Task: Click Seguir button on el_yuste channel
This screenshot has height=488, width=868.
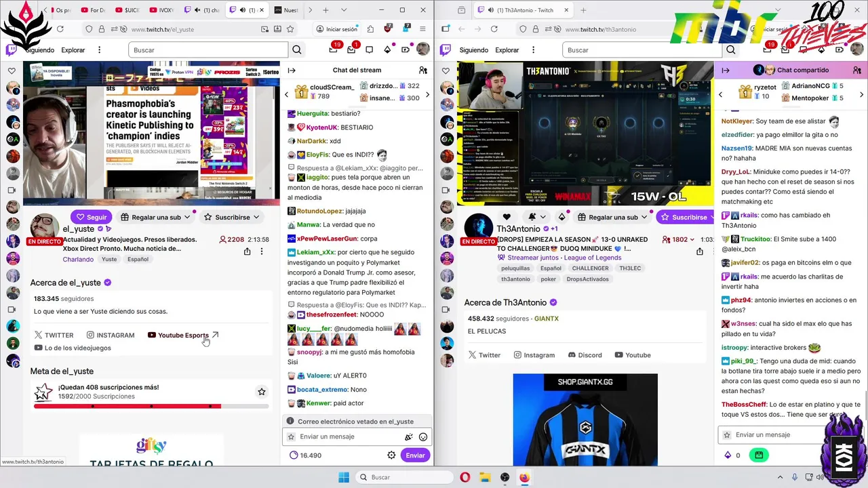Action: [92, 217]
